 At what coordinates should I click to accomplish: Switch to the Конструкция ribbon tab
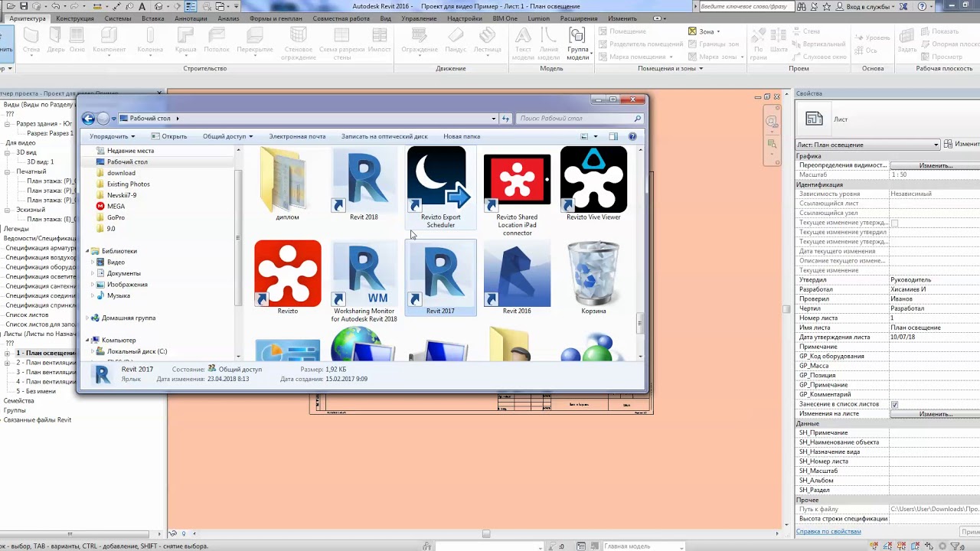[75, 18]
